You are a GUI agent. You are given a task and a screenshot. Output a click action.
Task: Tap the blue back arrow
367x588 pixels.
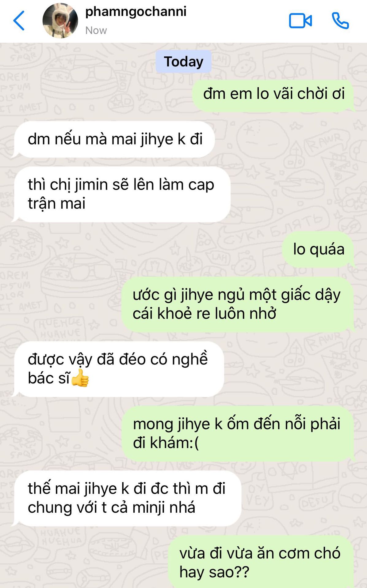click(x=19, y=21)
